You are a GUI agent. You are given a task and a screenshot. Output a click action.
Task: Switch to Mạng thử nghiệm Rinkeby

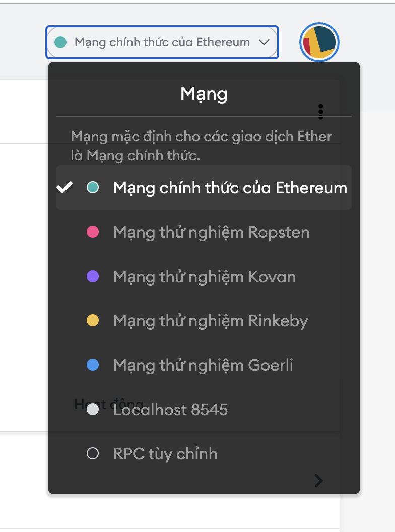pyautogui.click(x=211, y=321)
